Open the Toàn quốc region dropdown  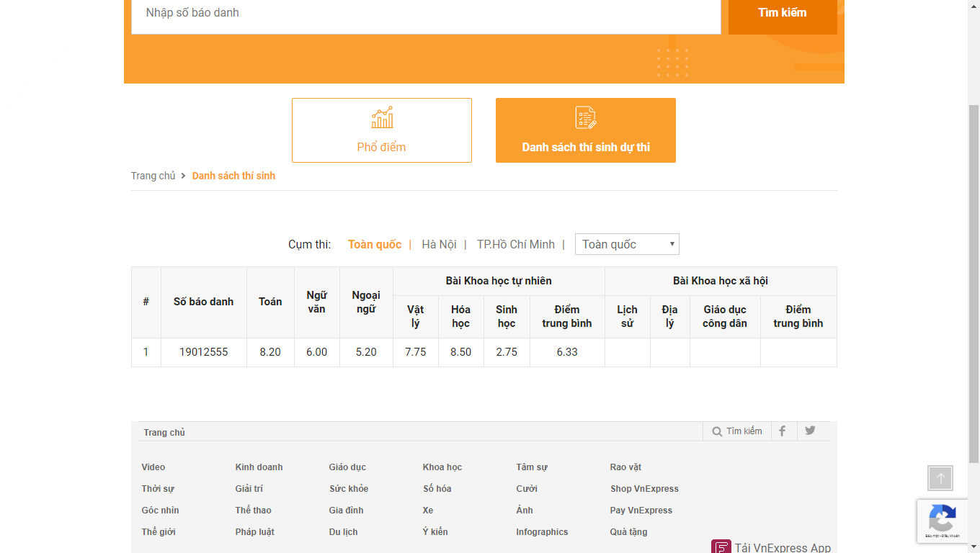(627, 244)
